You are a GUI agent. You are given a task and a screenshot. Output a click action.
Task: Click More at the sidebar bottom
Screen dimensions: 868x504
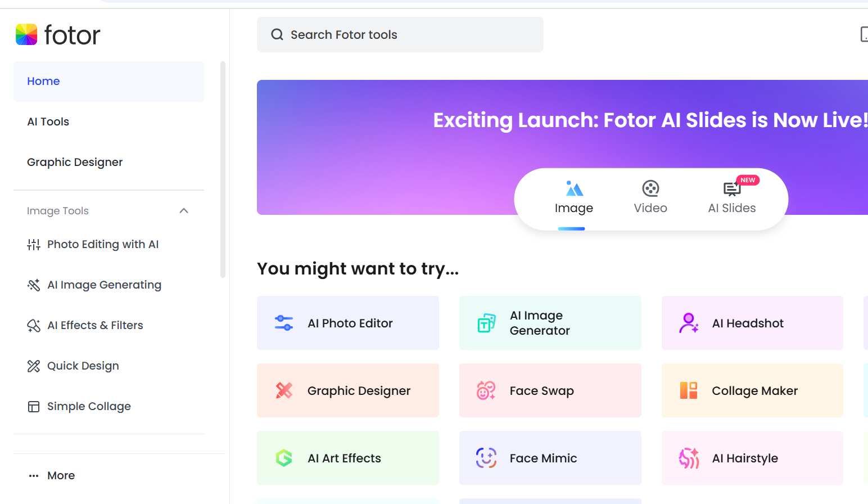(61, 476)
